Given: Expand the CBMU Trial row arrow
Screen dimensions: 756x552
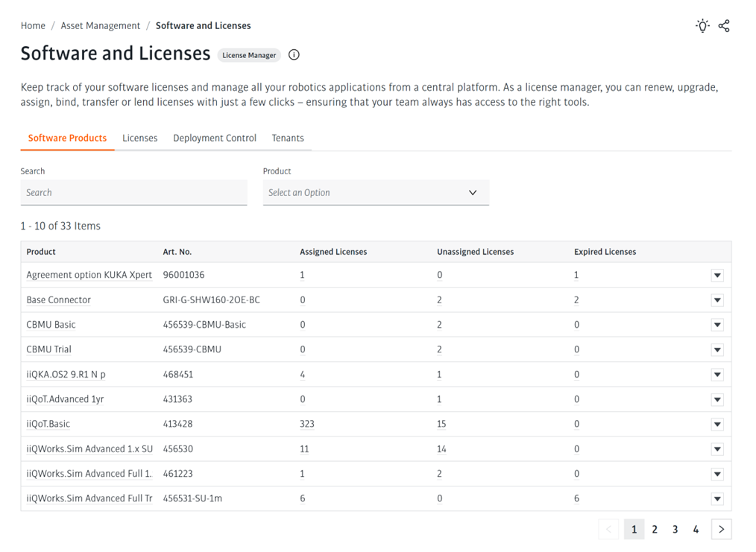Looking at the screenshot, I should click(717, 349).
